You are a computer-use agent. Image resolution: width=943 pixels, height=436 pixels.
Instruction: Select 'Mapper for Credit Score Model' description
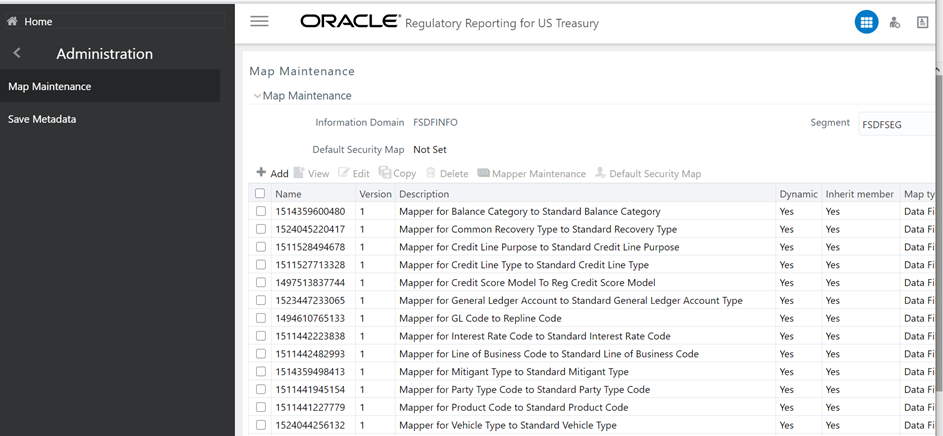527,282
